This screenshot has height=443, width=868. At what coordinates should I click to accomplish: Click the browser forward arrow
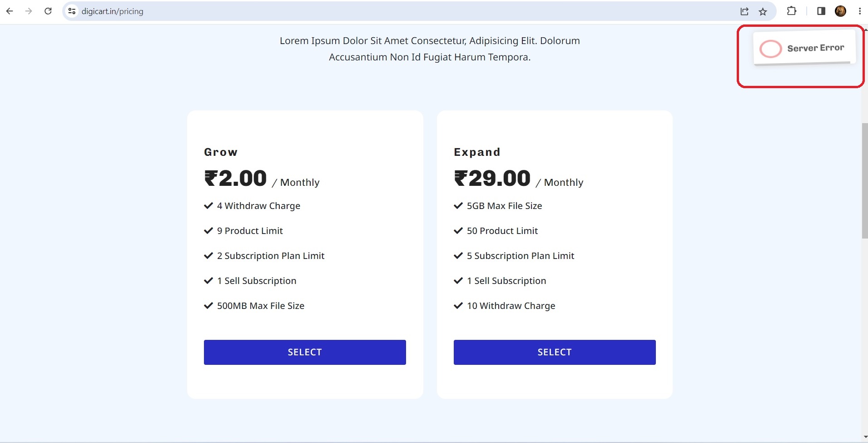(29, 11)
